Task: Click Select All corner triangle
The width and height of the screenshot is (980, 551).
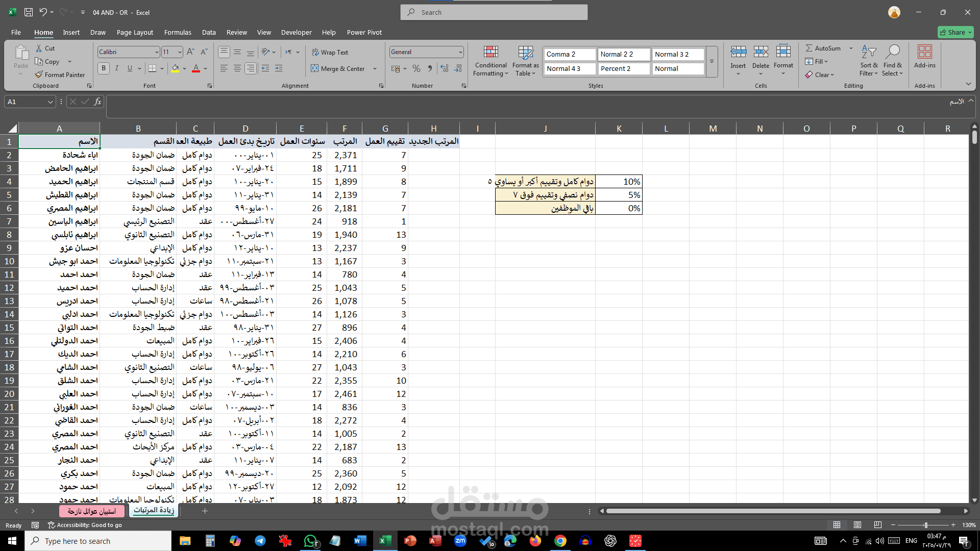Action: click(x=13, y=129)
